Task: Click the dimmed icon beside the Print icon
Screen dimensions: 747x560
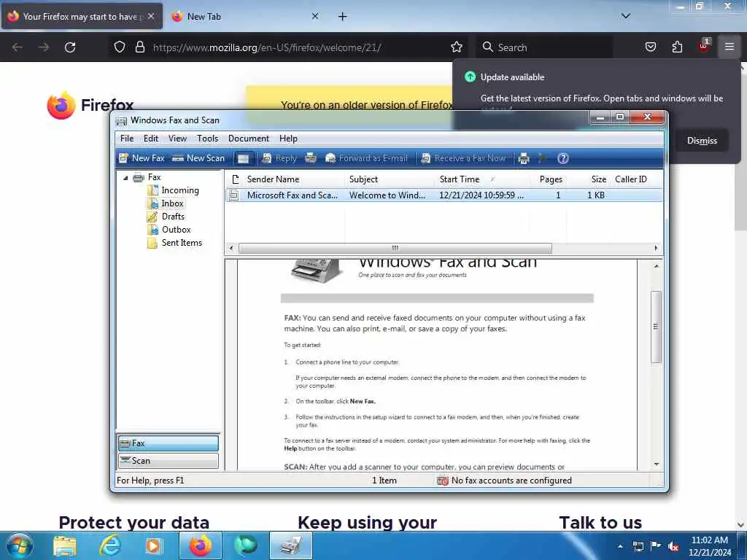Action: [x=542, y=158]
